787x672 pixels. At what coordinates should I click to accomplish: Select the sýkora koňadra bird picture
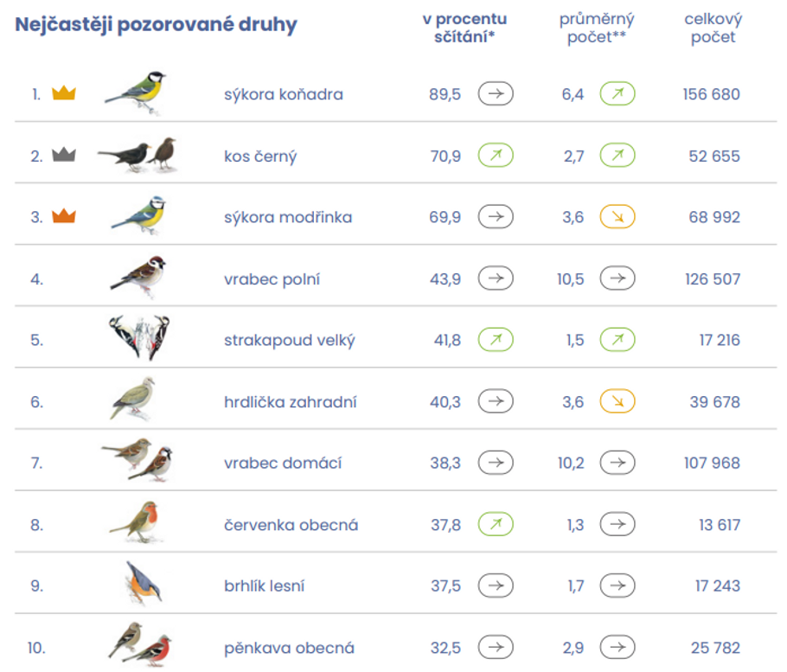pyautogui.click(x=138, y=91)
